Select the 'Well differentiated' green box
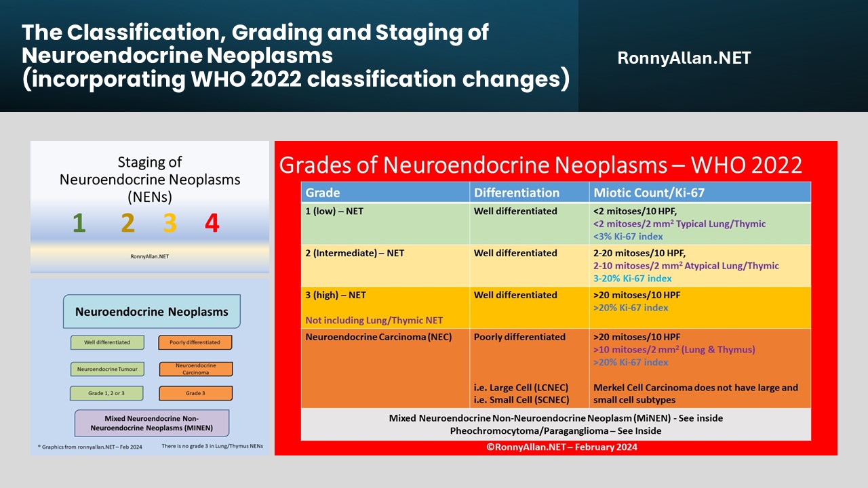 pos(108,342)
